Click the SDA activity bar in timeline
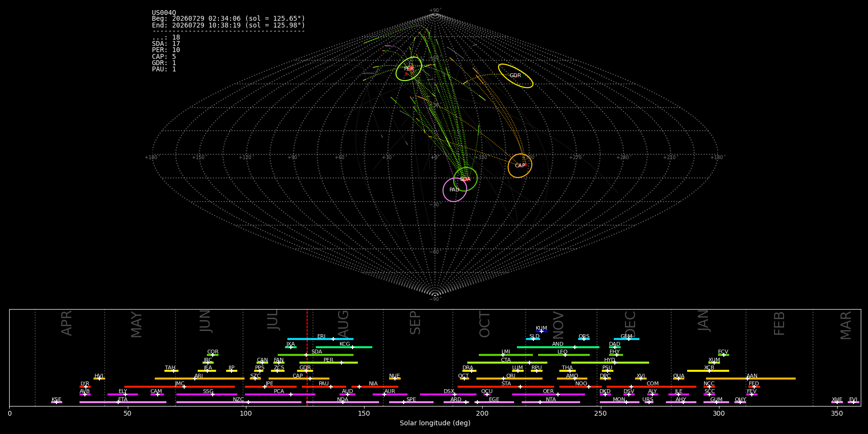The width and height of the screenshot is (868, 434). click(315, 355)
